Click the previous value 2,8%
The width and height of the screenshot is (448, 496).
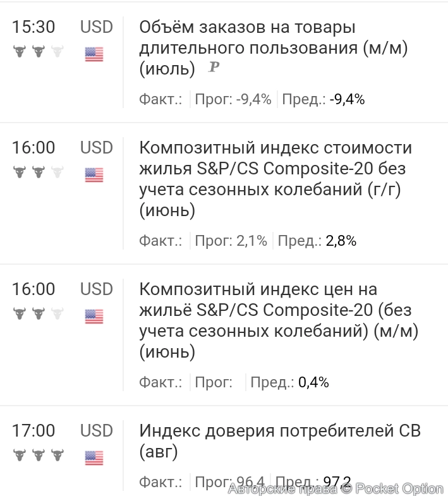(x=341, y=241)
